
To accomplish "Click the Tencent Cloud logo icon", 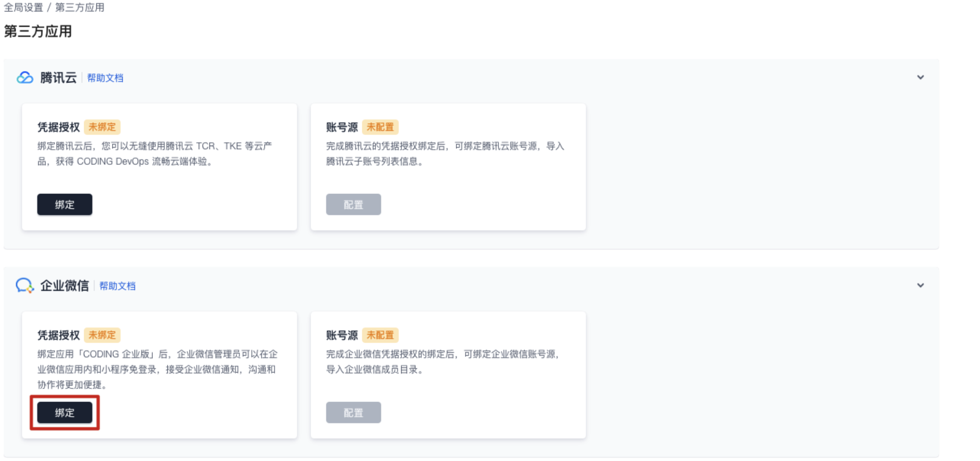I will (25, 77).
